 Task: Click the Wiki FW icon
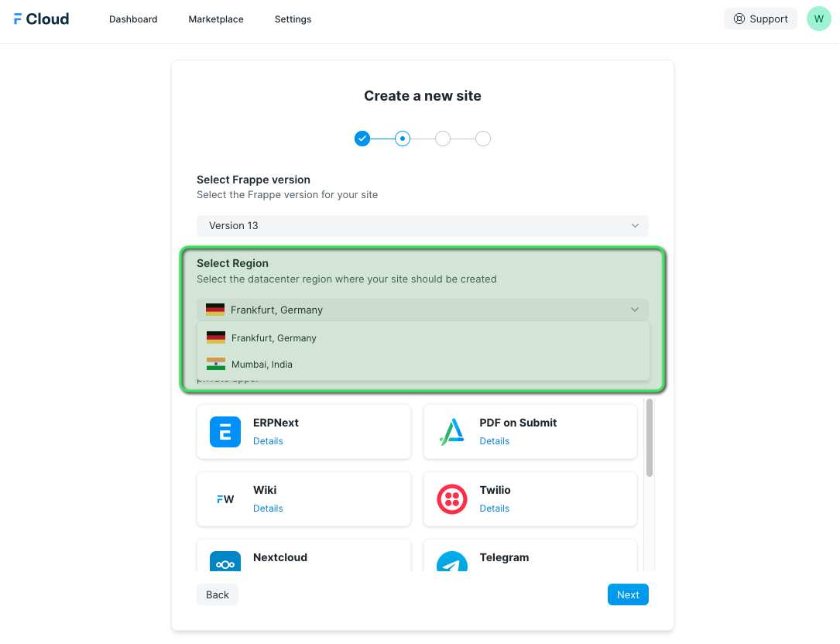225,499
